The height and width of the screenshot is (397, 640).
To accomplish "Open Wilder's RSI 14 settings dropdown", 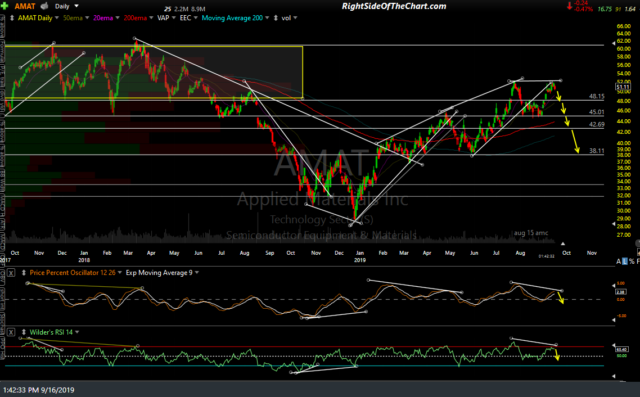I will click(77, 332).
